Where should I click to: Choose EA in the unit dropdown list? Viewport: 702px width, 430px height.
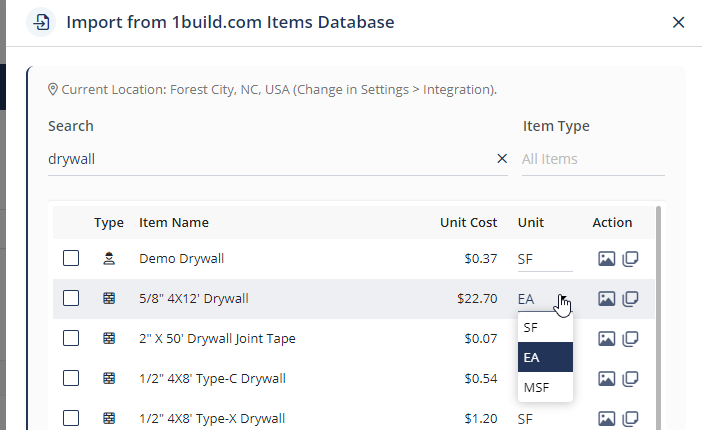(x=545, y=357)
